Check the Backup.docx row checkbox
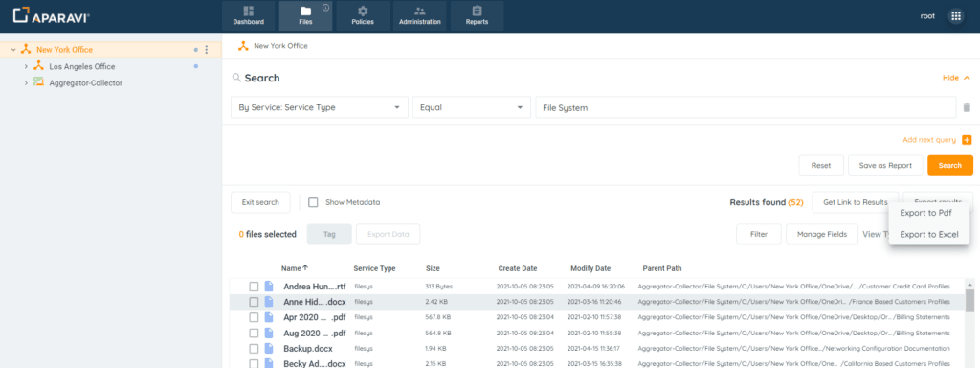This screenshot has height=368, width=980. (254, 349)
